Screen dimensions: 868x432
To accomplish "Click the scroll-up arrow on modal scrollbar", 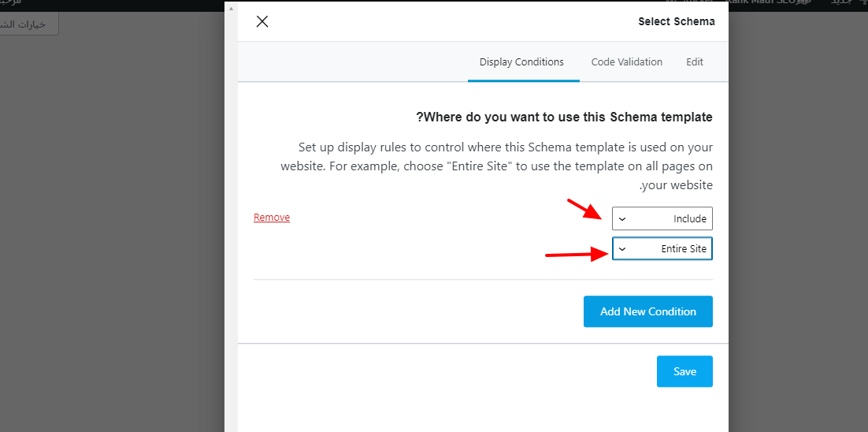I will 231,8.
